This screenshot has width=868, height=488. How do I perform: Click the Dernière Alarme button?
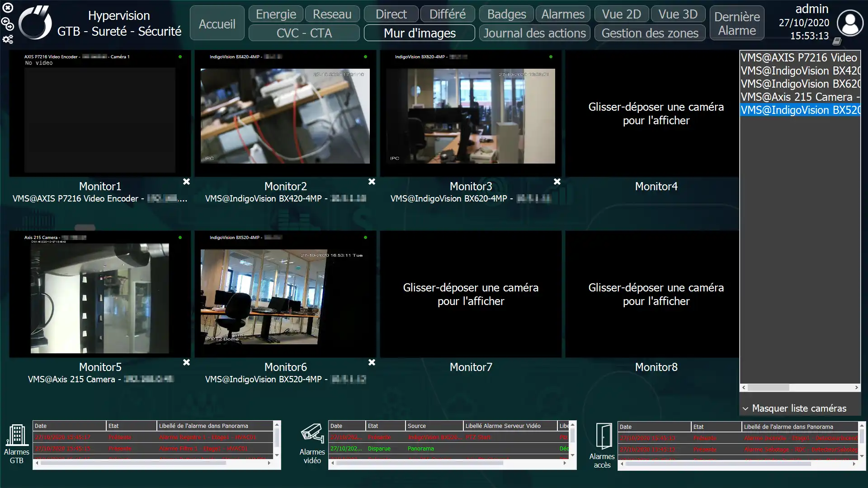[737, 23]
